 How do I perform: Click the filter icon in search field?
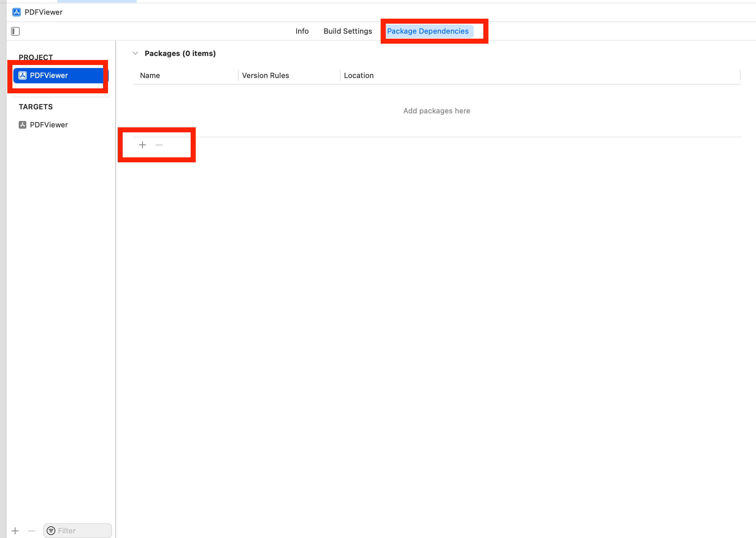[x=51, y=531]
